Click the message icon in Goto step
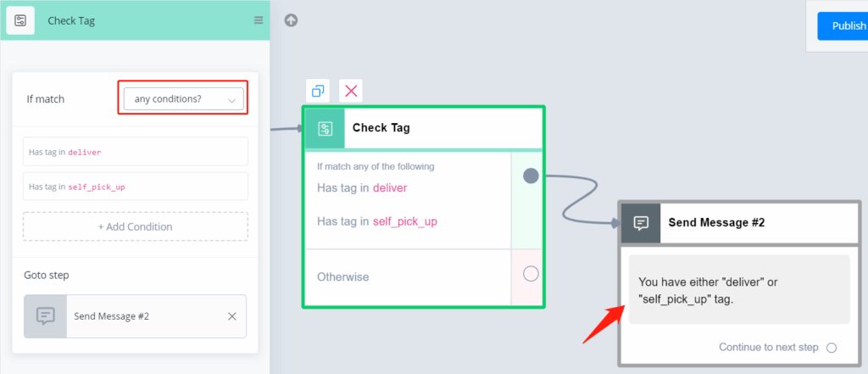The height and width of the screenshot is (374, 868). (46, 316)
